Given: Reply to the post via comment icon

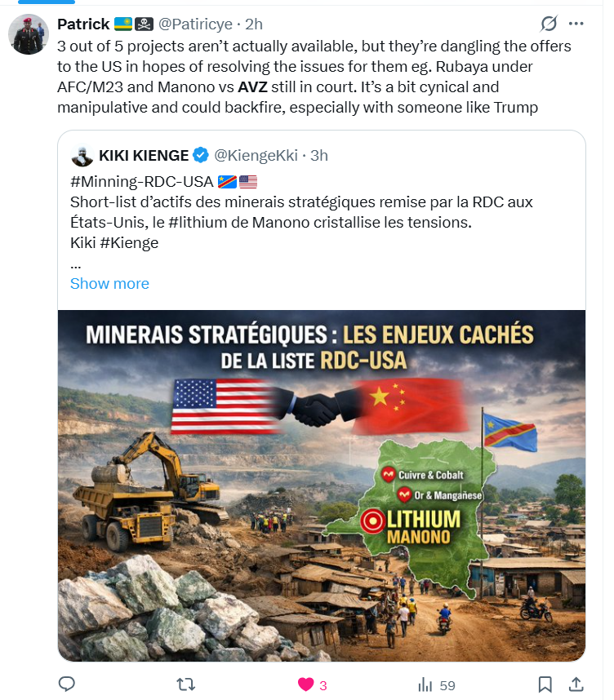Looking at the screenshot, I should click(68, 684).
